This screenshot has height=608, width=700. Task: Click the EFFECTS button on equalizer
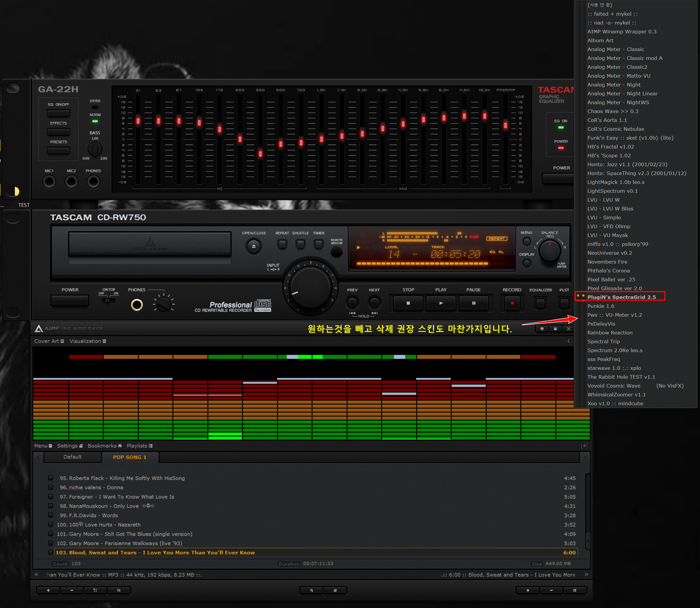click(58, 132)
